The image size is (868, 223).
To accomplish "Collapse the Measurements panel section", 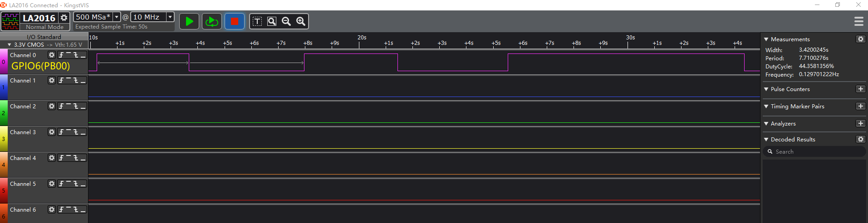I will click(x=766, y=39).
